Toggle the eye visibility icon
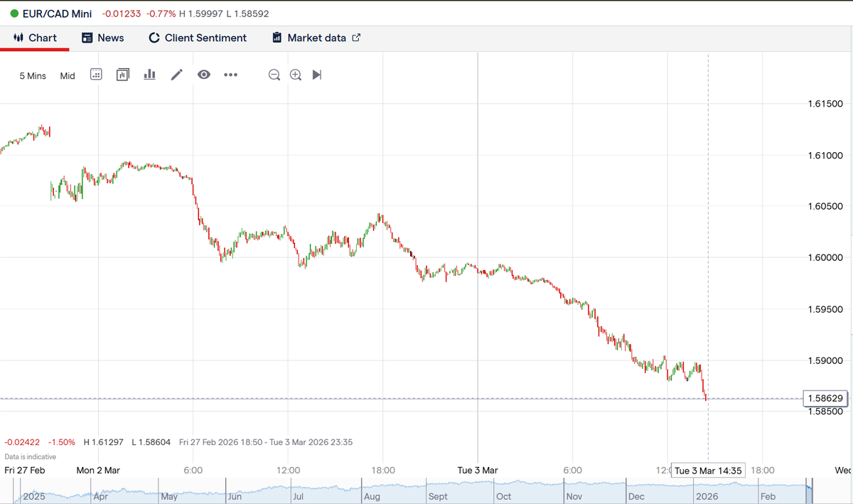 (204, 74)
